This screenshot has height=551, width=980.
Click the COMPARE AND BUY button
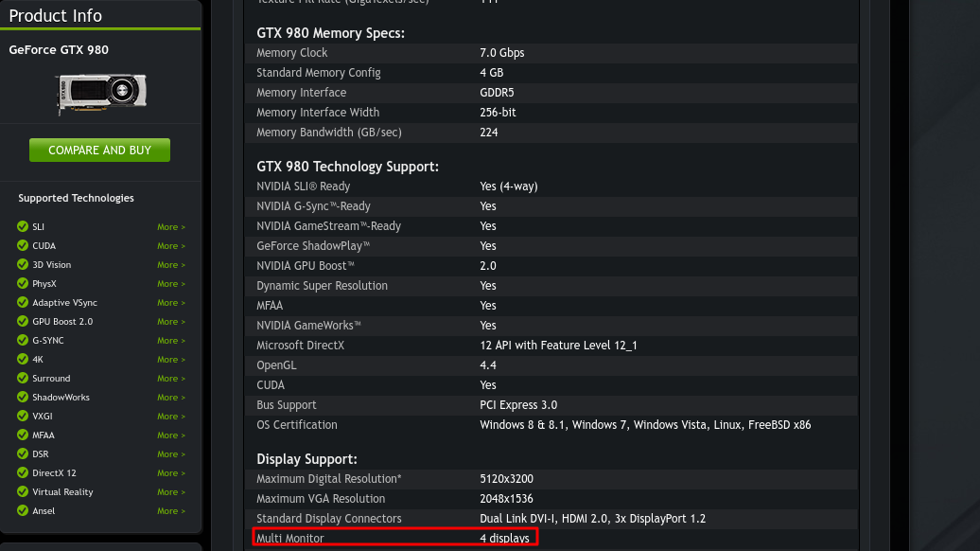99,151
